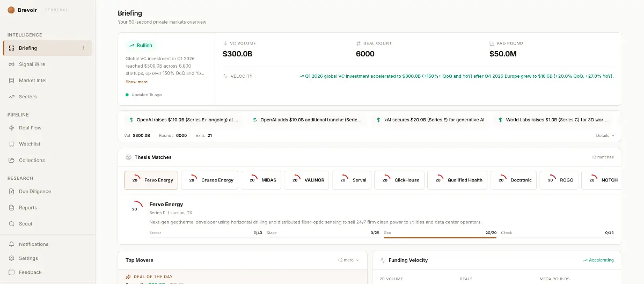
Task: Select the Serval match tab
Action: coord(352,180)
